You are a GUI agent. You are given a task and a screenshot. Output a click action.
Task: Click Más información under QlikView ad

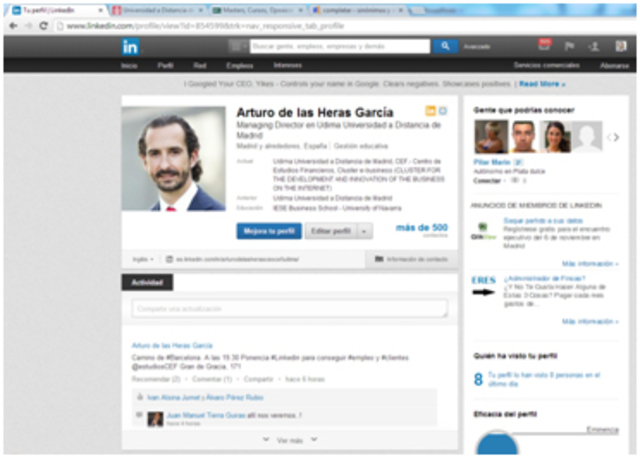590,264
